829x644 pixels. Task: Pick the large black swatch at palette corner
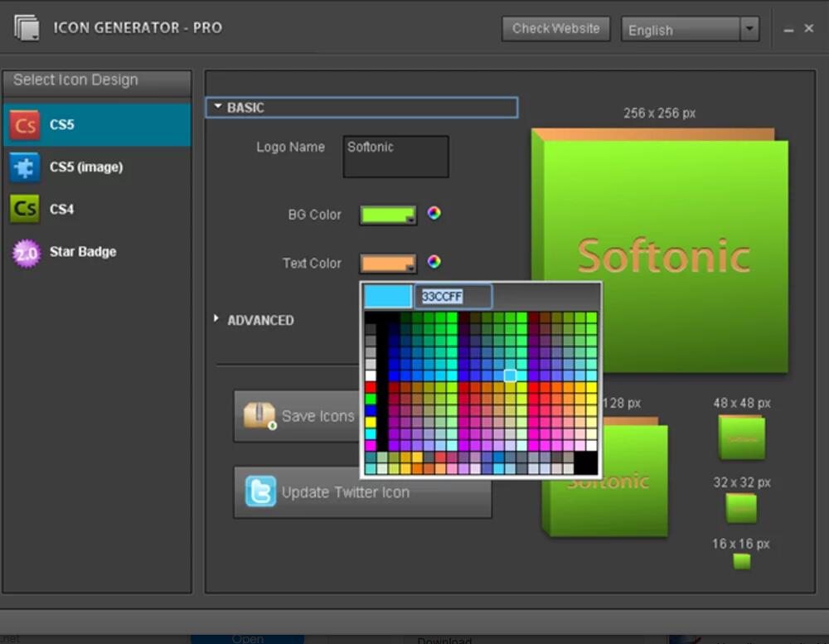(x=586, y=462)
